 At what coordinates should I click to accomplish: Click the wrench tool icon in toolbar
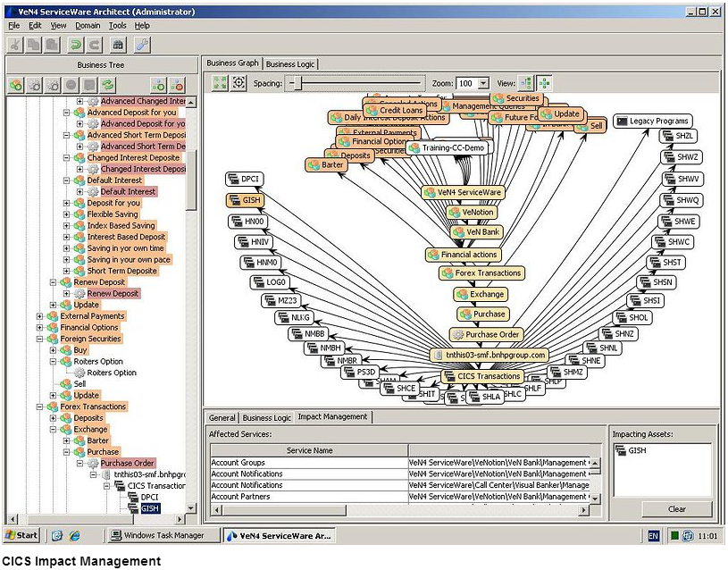(142, 45)
